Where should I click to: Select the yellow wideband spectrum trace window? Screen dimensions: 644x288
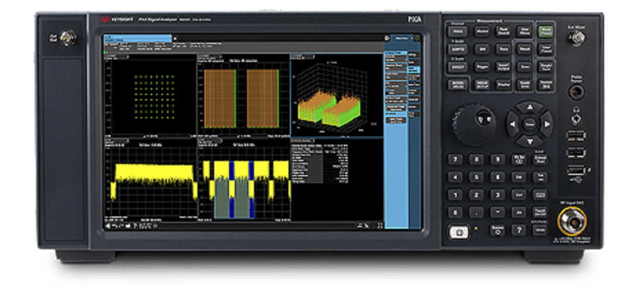coord(150,179)
